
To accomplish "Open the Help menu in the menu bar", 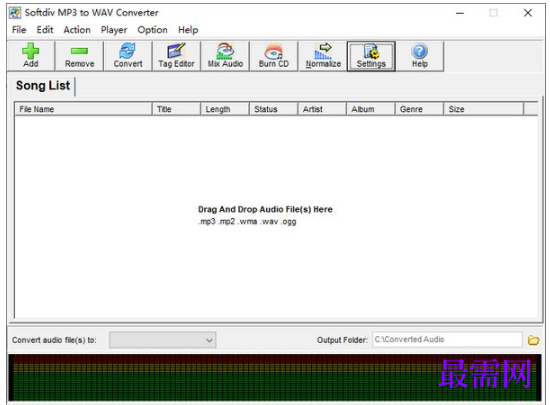I will click(x=188, y=30).
